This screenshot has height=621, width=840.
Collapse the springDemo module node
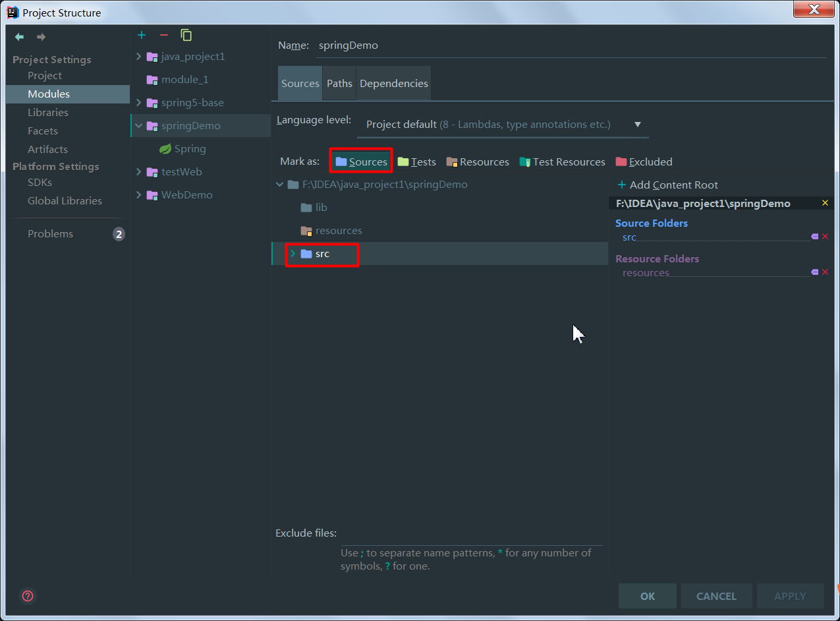138,126
